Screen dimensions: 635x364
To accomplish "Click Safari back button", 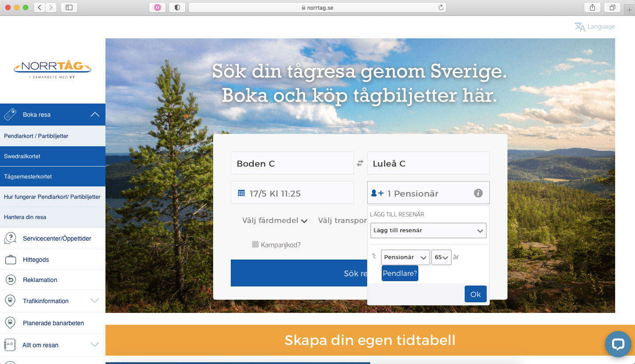I will pyautogui.click(x=39, y=7).
